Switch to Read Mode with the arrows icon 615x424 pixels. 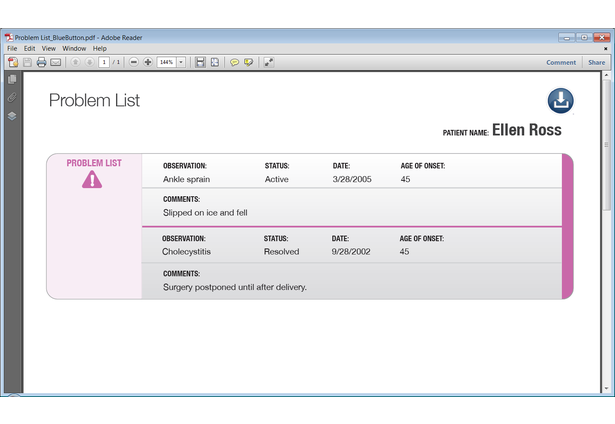269,62
